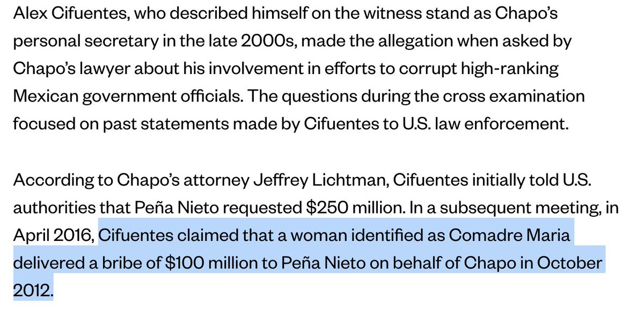The height and width of the screenshot is (315, 644).
Task: Click the highlighted "2012." on the last line
Action: click(x=33, y=290)
